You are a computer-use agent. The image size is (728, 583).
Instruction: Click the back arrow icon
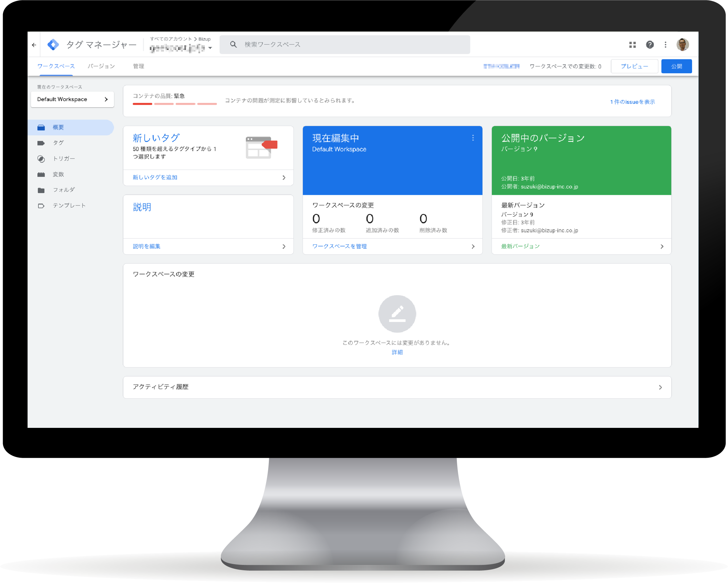(34, 45)
